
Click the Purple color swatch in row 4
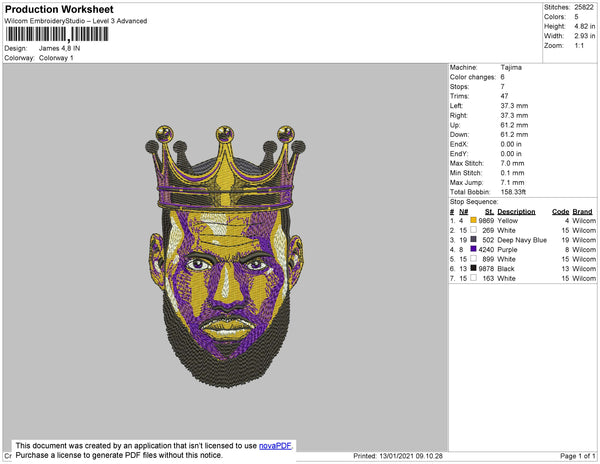click(x=473, y=249)
